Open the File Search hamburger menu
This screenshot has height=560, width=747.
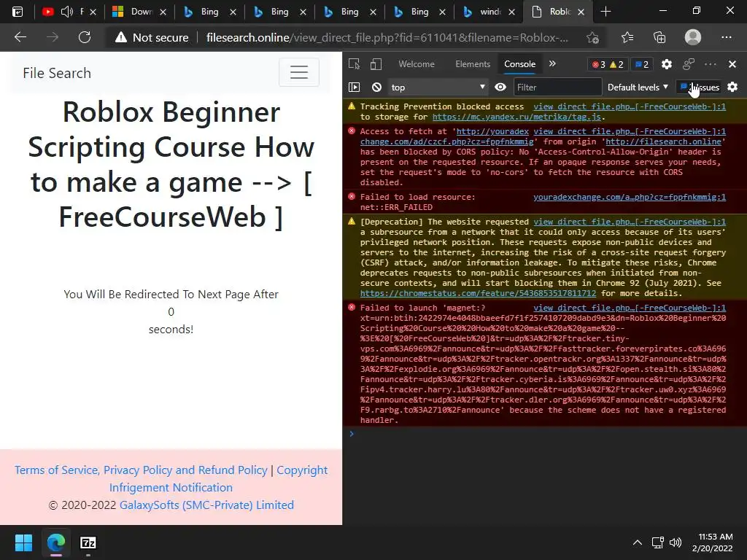[x=298, y=72]
